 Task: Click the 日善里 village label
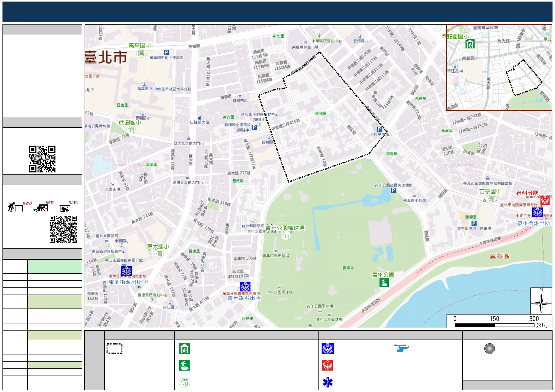(122, 105)
